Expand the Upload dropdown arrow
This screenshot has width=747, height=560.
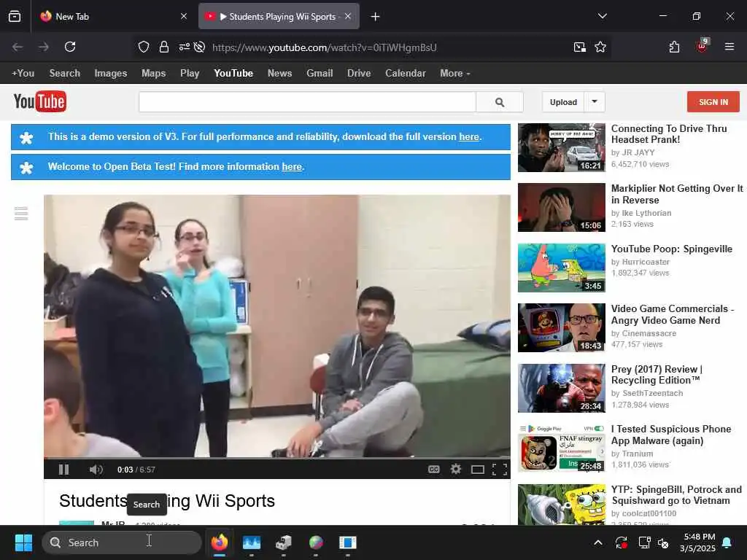coord(595,101)
